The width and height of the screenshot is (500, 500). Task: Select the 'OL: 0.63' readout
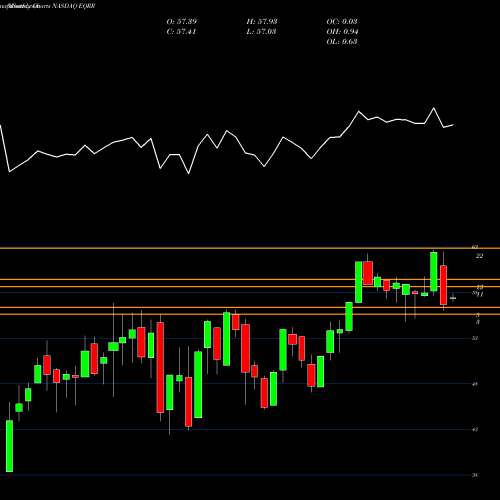[342, 42]
